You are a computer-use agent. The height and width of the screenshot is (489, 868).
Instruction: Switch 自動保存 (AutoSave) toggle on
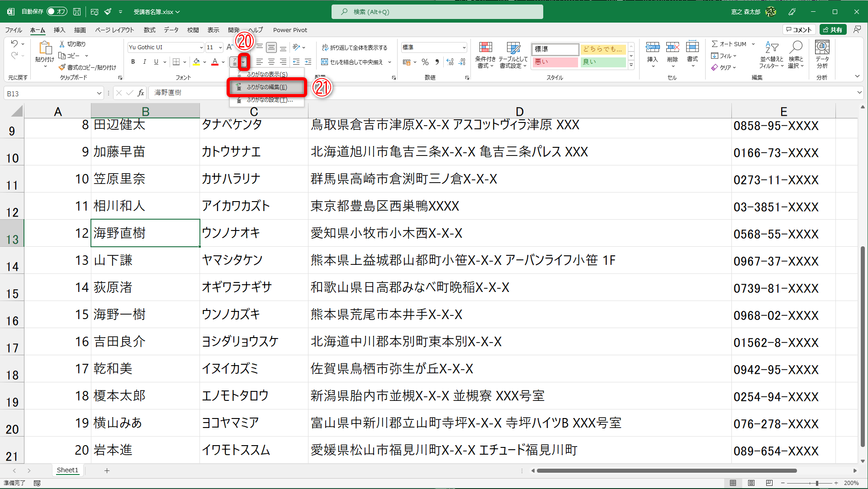(57, 12)
